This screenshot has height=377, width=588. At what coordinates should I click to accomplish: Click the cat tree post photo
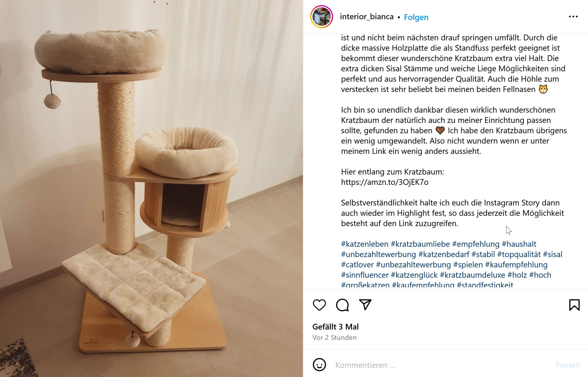151,188
